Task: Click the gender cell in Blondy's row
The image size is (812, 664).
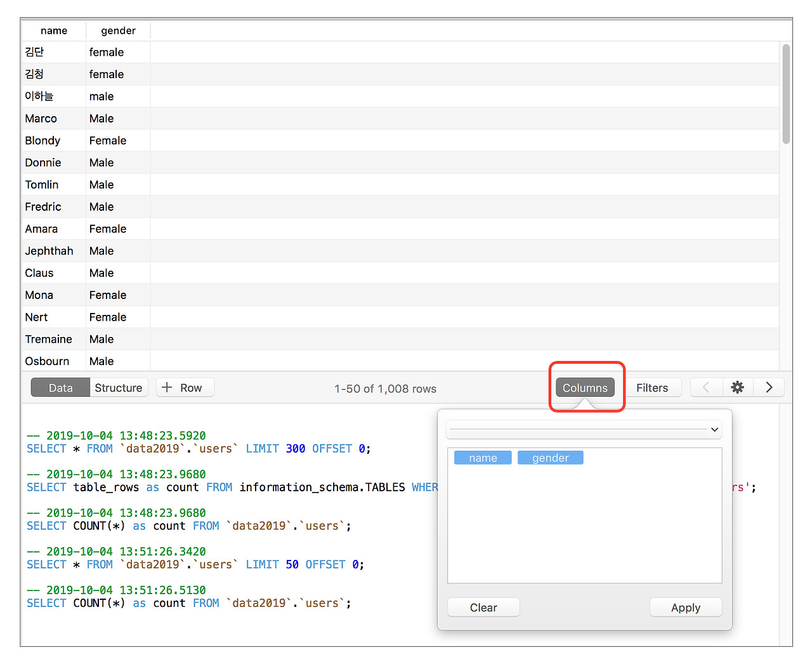Action: click(x=118, y=140)
